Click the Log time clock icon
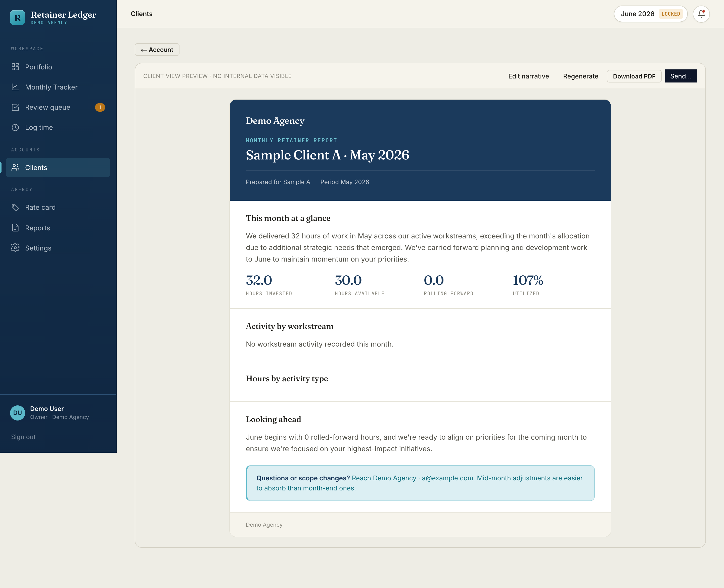This screenshot has width=724, height=588. coord(15,127)
